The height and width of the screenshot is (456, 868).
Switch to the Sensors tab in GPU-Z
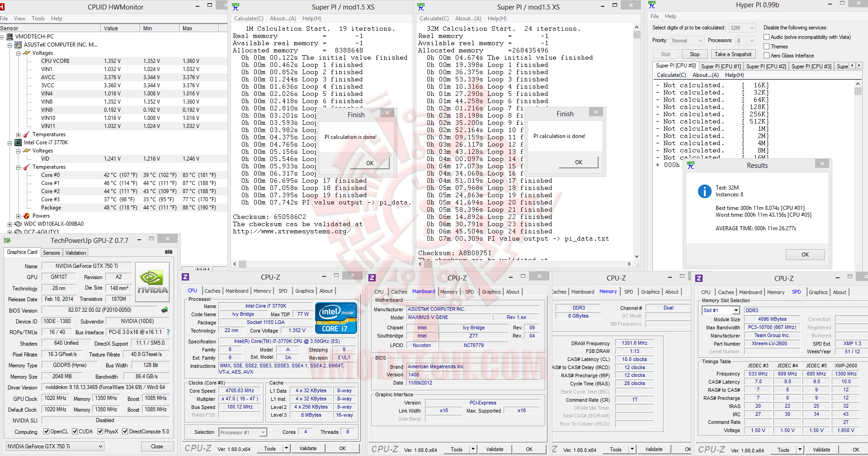51,253
